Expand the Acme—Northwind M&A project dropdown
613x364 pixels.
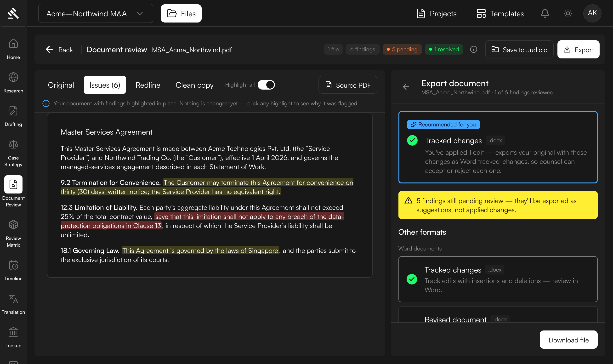tap(96, 13)
